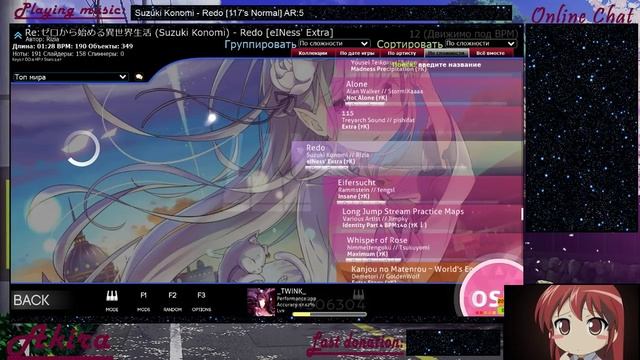This screenshot has height=360, width=640.
Task: Select the Eifersucht Insane beatmap card
Action: click(424, 190)
